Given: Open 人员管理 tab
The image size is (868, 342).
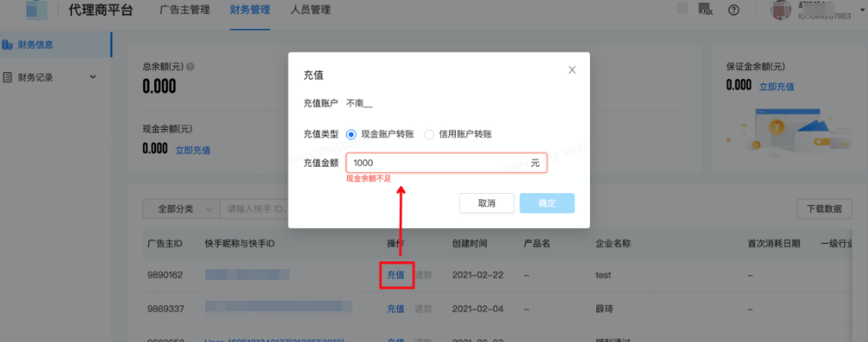Looking at the screenshot, I should [310, 10].
